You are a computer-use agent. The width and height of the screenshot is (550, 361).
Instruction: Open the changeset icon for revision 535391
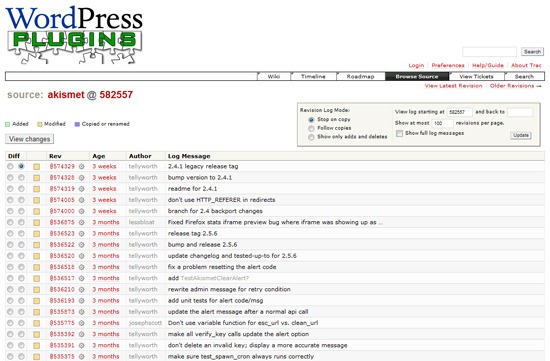coord(81,346)
